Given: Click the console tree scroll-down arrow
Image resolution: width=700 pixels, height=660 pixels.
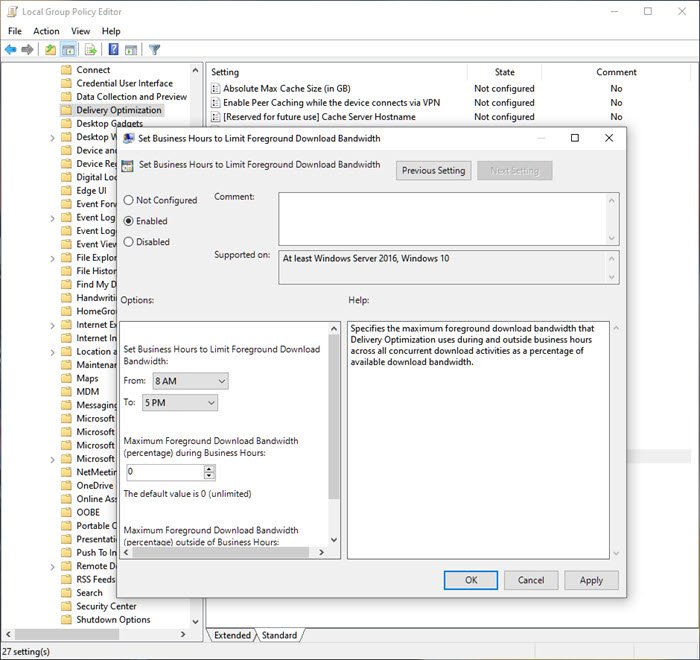Looking at the screenshot, I should tap(196, 621).
